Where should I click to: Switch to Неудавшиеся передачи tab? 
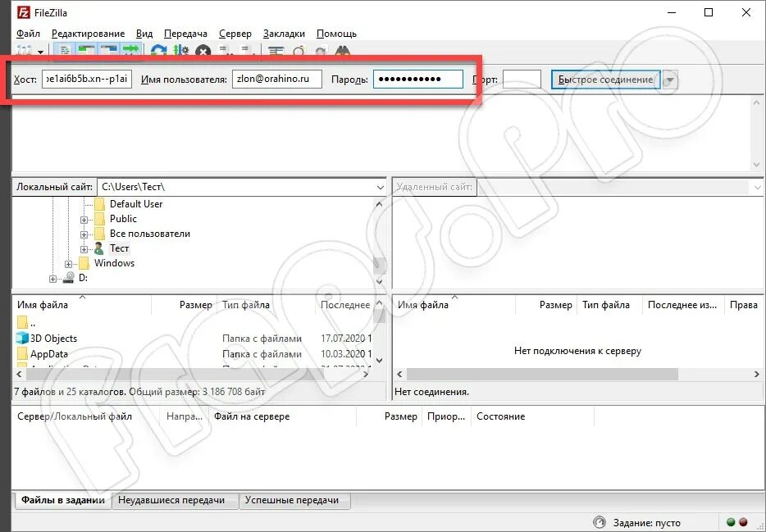click(175, 500)
